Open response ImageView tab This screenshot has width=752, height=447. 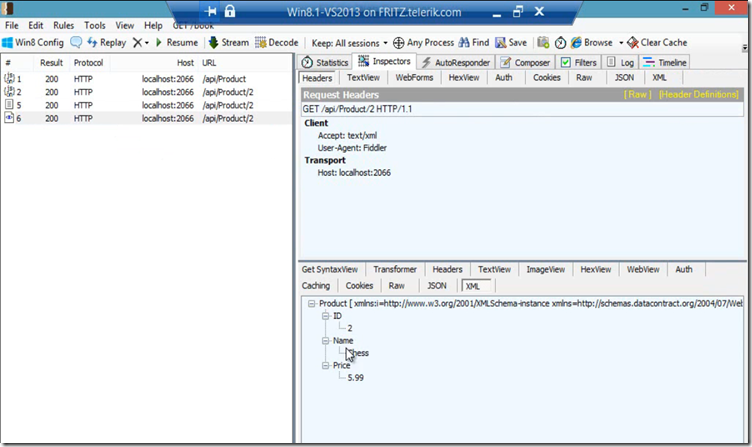545,270
